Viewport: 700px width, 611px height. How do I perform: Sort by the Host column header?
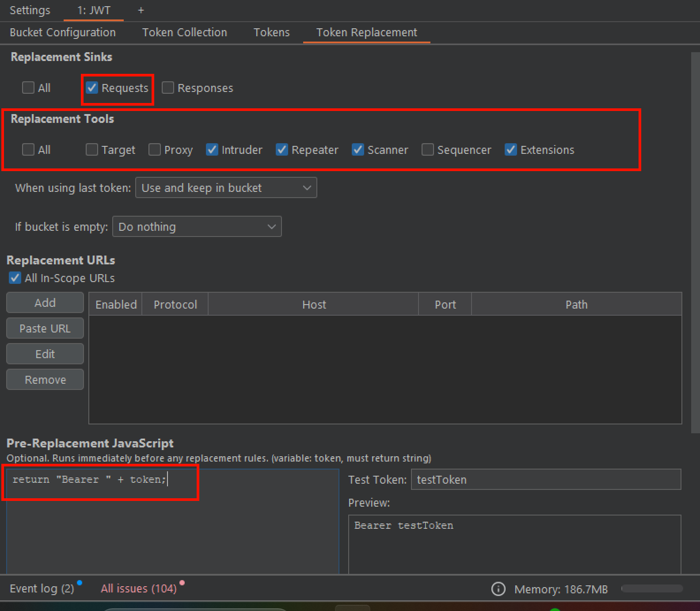(x=314, y=304)
